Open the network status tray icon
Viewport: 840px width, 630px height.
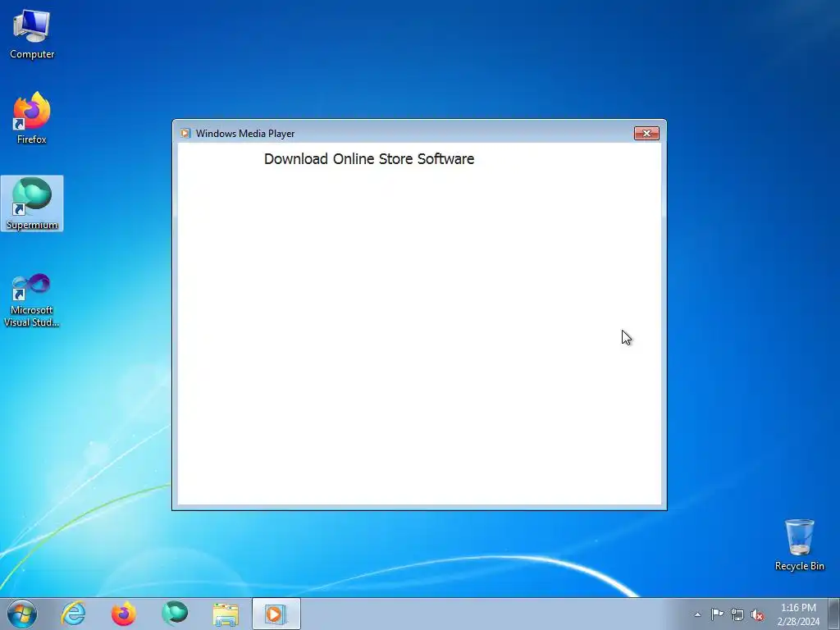tap(737, 614)
